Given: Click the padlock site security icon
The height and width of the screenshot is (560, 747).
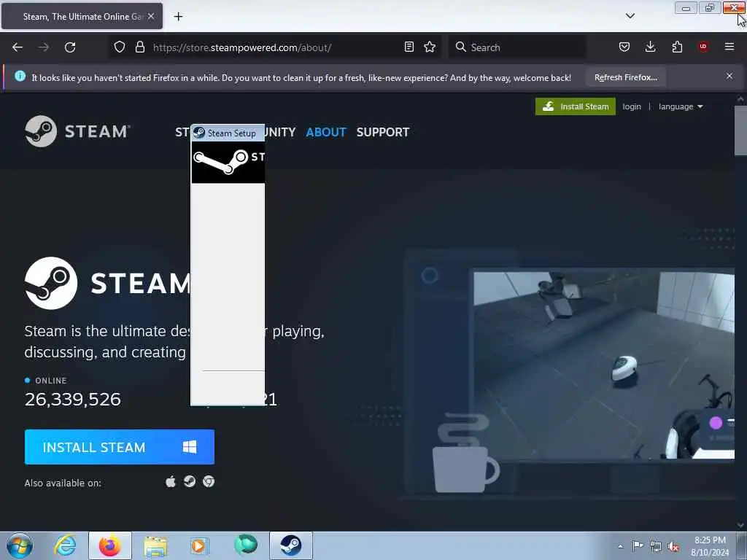Looking at the screenshot, I should click(x=139, y=47).
